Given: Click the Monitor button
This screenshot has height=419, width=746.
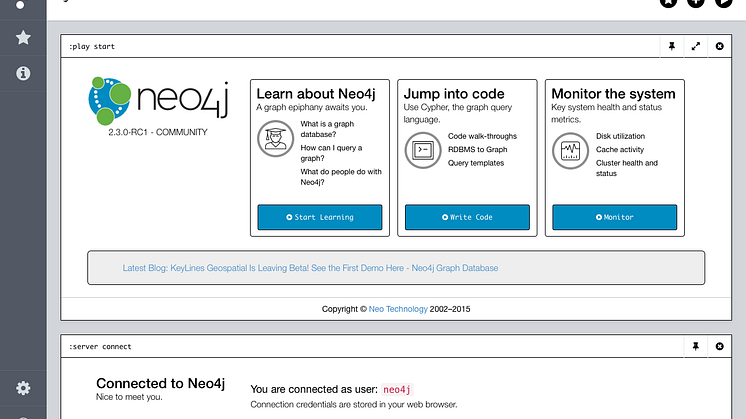Looking at the screenshot, I should pos(615,217).
